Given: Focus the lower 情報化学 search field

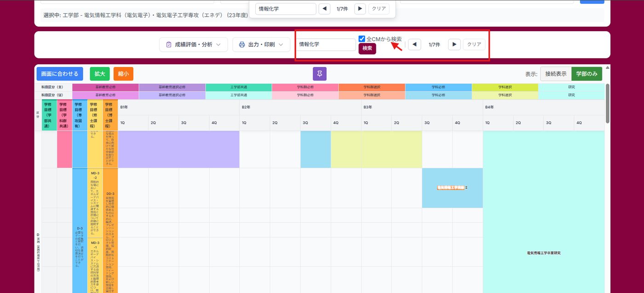Looking at the screenshot, I should tap(325, 45).
